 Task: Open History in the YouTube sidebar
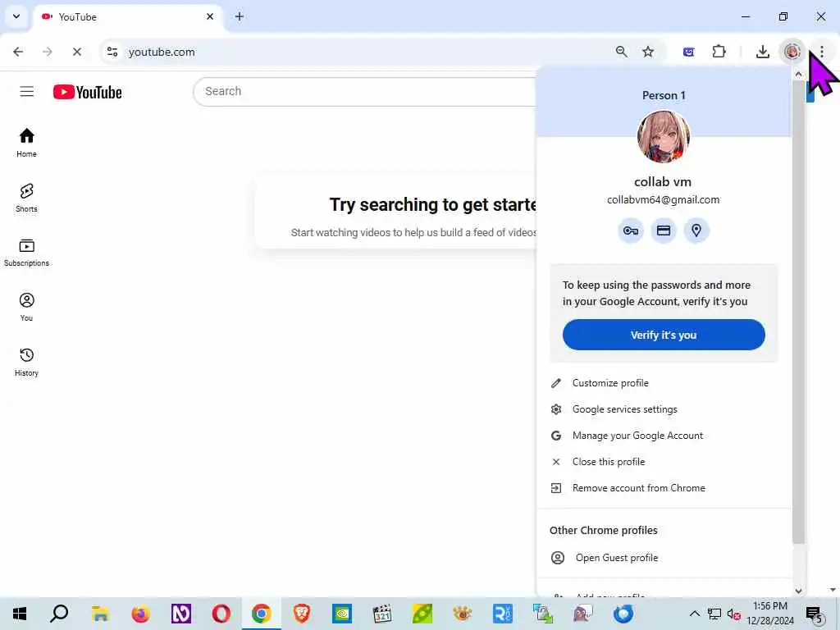click(26, 363)
